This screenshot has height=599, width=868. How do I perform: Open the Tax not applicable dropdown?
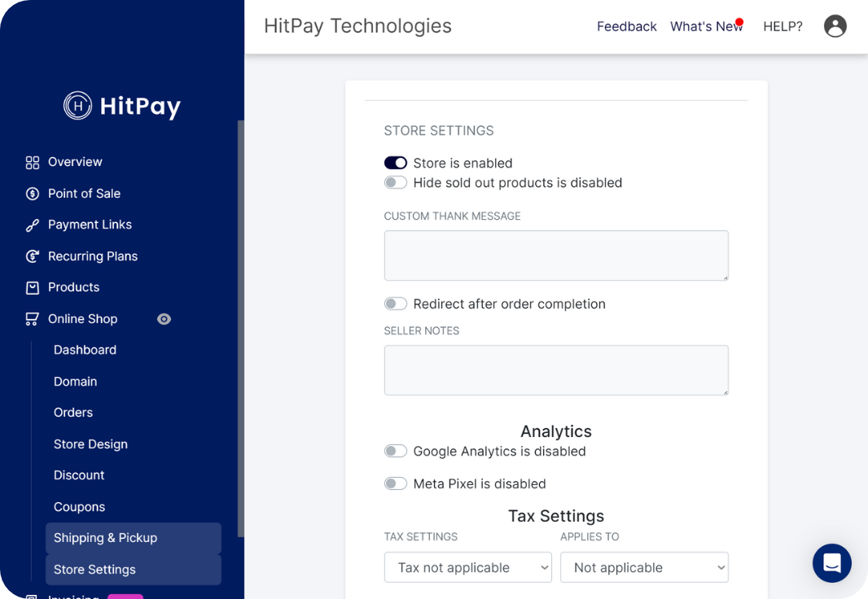[x=467, y=567]
